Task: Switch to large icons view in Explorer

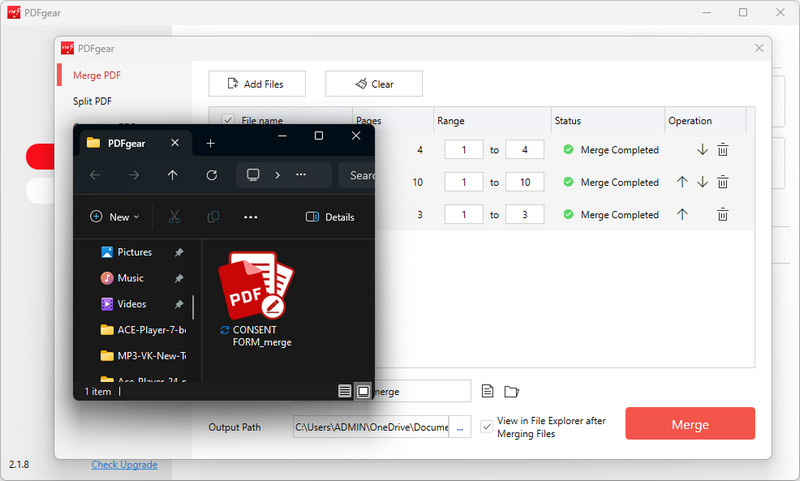Action: coord(363,391)
